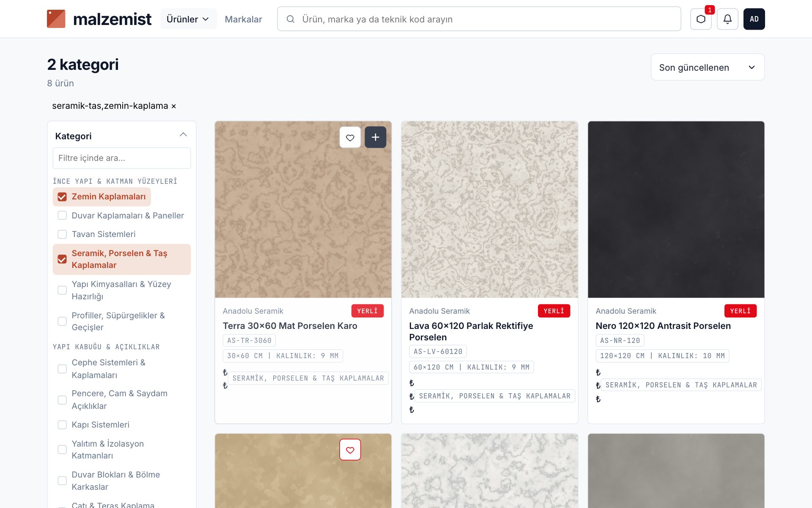Viewport: 812px width, 508px height.
Task: Open Nero 120×120 Antrasit Porselen
Action: [663, 326]
